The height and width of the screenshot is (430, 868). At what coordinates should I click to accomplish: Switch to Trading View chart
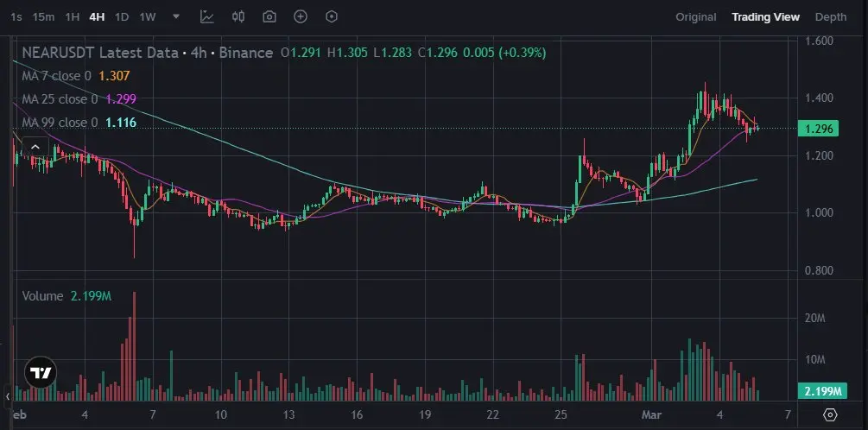click(x=765, y=17)
